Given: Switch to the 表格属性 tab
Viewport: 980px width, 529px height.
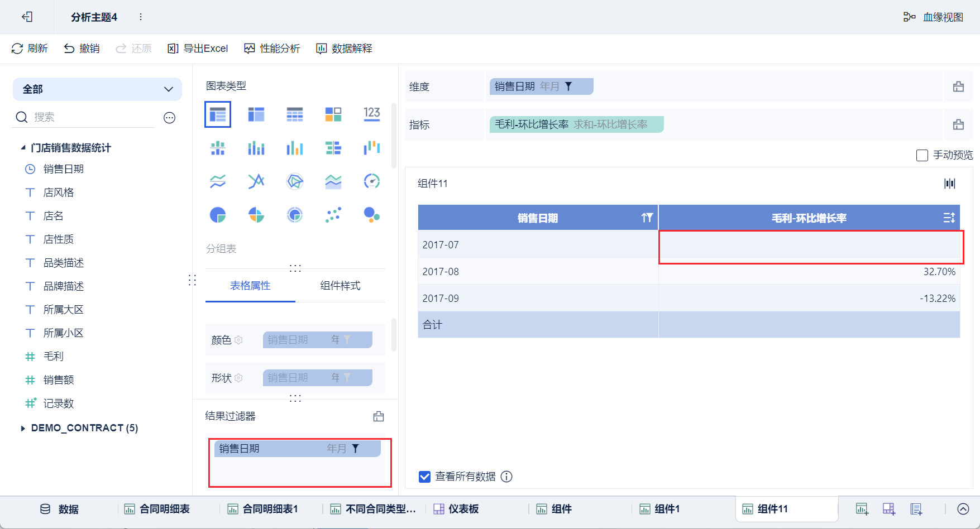Looking at the screenshot, I should click(x=250, y=286).
